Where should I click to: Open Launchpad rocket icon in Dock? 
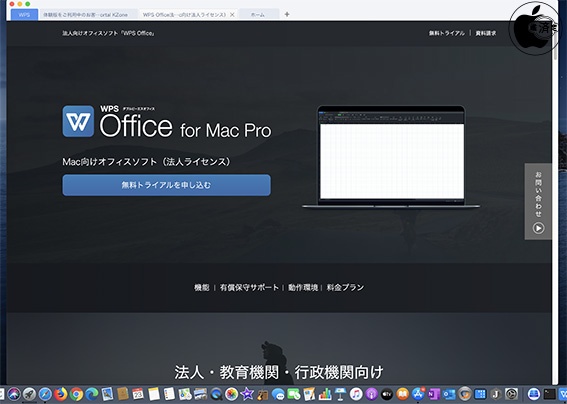(x=29, y=394)
